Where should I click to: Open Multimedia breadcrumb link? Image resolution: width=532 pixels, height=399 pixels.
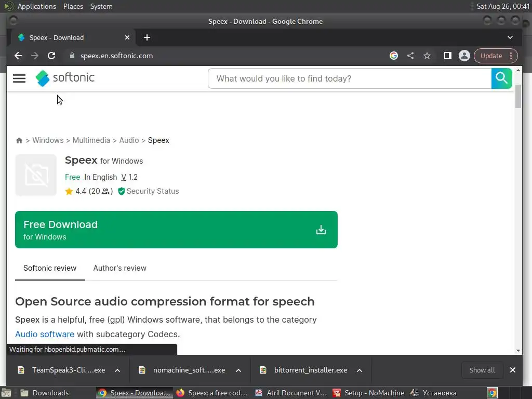coord(91,140)
